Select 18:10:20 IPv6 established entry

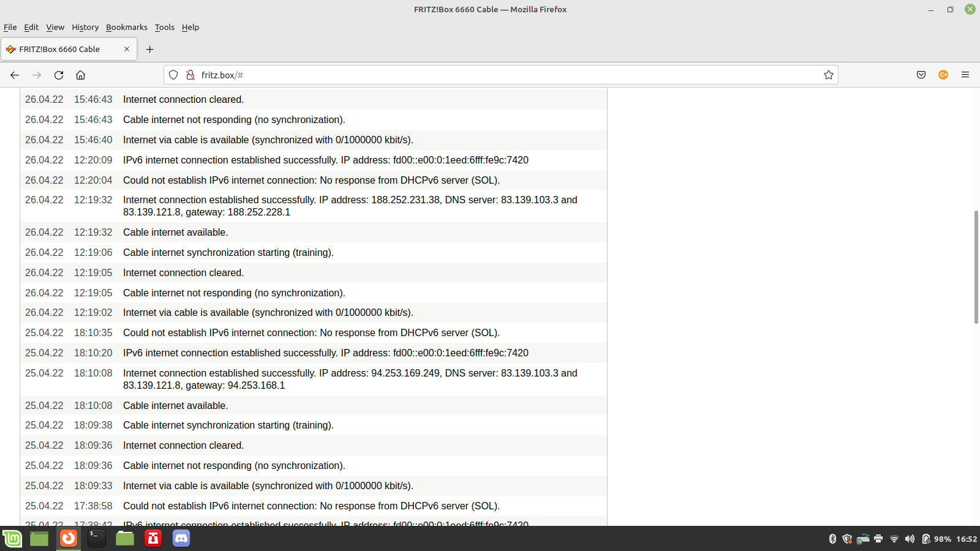[314, 353]
